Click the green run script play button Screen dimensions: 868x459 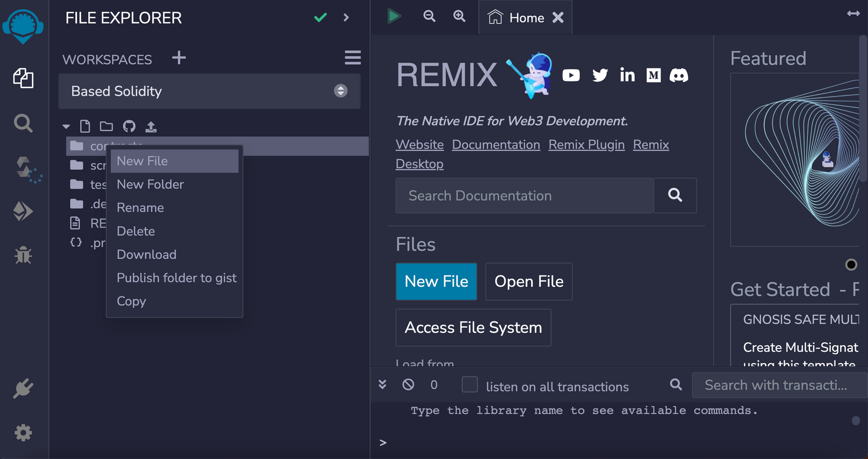pyautogui.click(x=394, y=16)
